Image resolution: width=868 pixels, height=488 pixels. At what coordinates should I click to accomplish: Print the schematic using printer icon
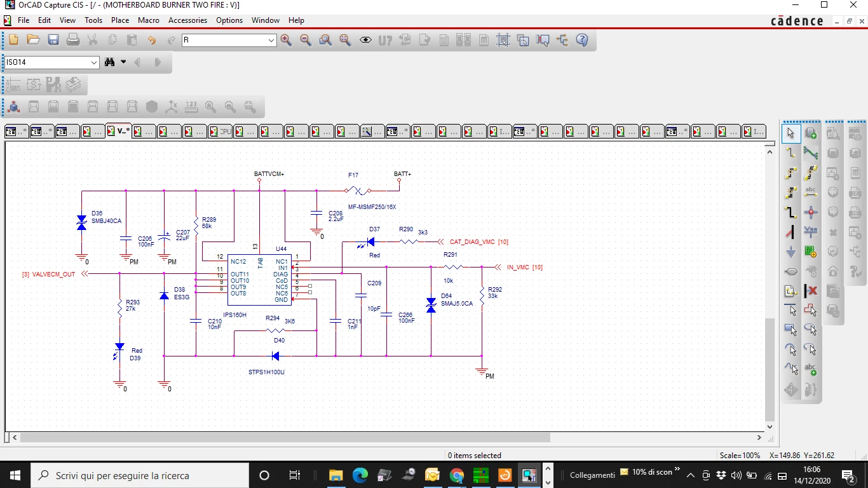(73, 40)
